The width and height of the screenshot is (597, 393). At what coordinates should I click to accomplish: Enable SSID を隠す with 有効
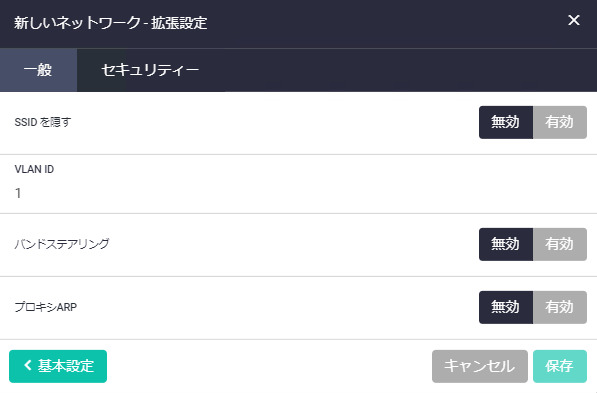[x=560, y=122]
